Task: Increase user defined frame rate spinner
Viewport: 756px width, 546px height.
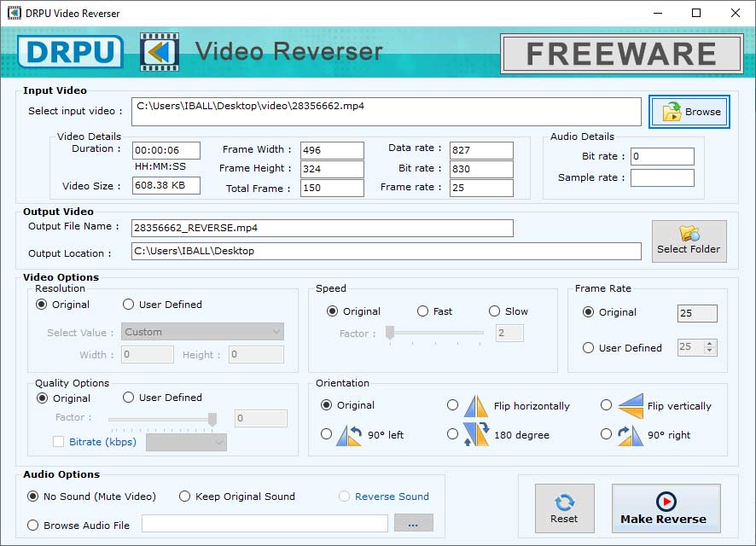Action: coord(709,344)
